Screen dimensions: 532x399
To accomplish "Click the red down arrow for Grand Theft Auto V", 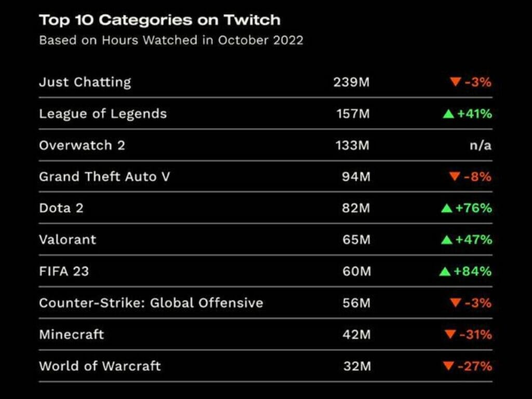I will coord(455,177).
